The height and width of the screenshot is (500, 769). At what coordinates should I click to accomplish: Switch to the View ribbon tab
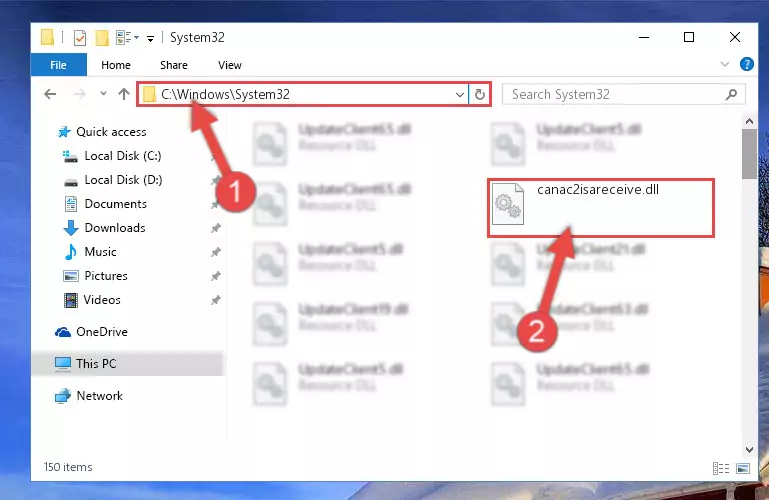(230, 65)
